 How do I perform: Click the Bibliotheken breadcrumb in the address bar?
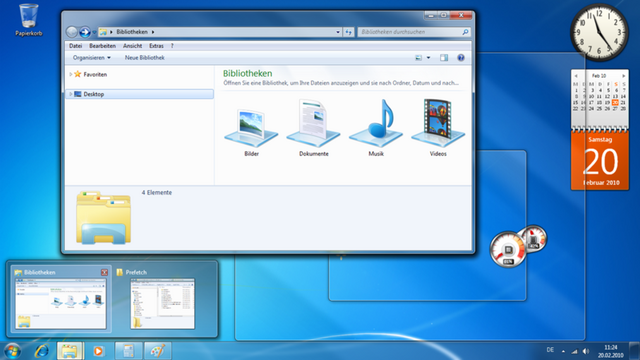[132, 32]
